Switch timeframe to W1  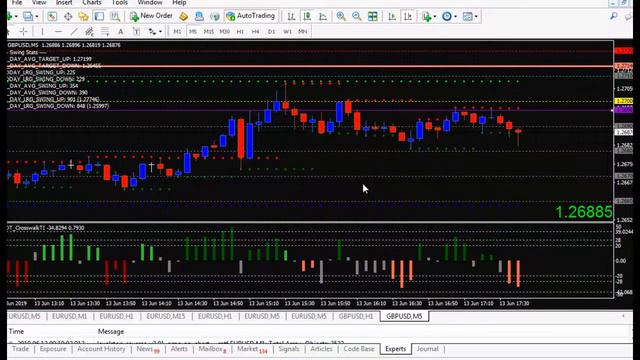[x=287, y=31]
